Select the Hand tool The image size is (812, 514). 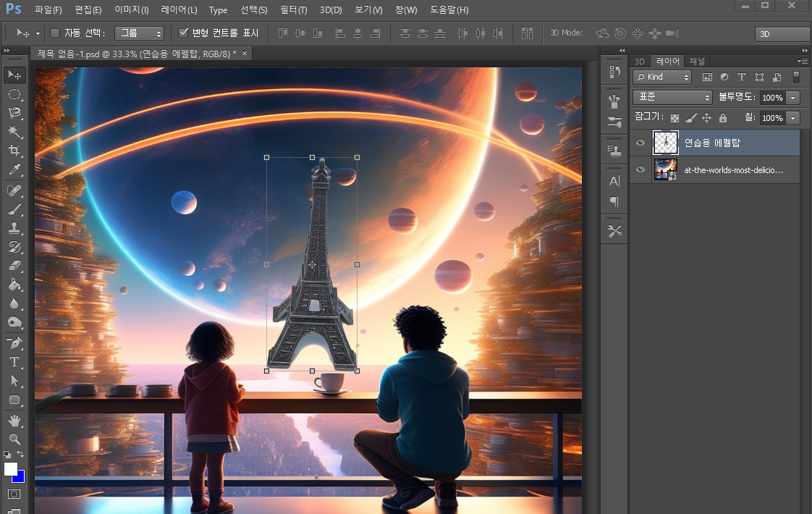[14, 421]
